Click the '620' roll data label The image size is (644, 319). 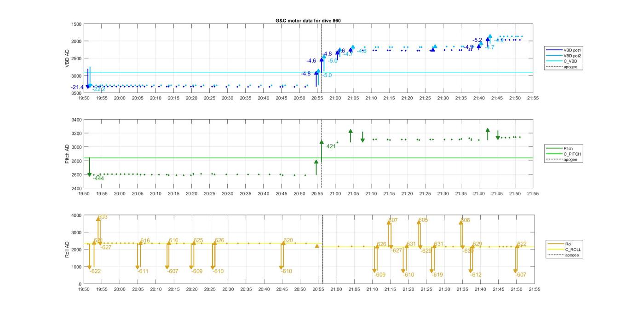(288, 240)
